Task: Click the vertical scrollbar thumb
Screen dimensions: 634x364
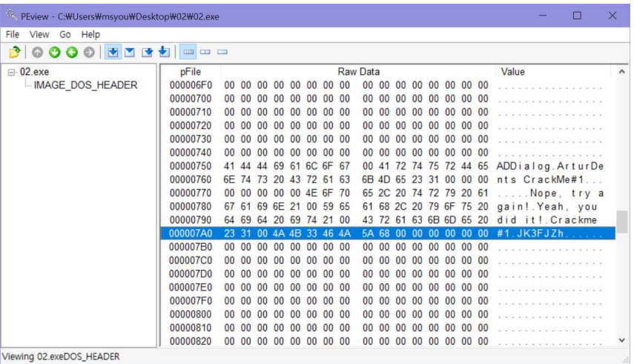Action: tap(622, 222)
